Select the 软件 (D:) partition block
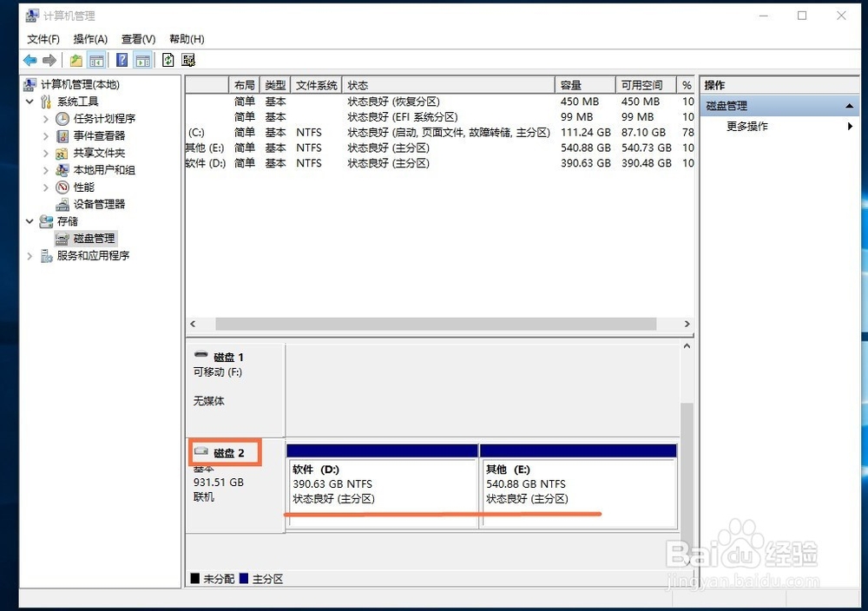Viewport: 868px width, 611px height. [x=382, y=486]
